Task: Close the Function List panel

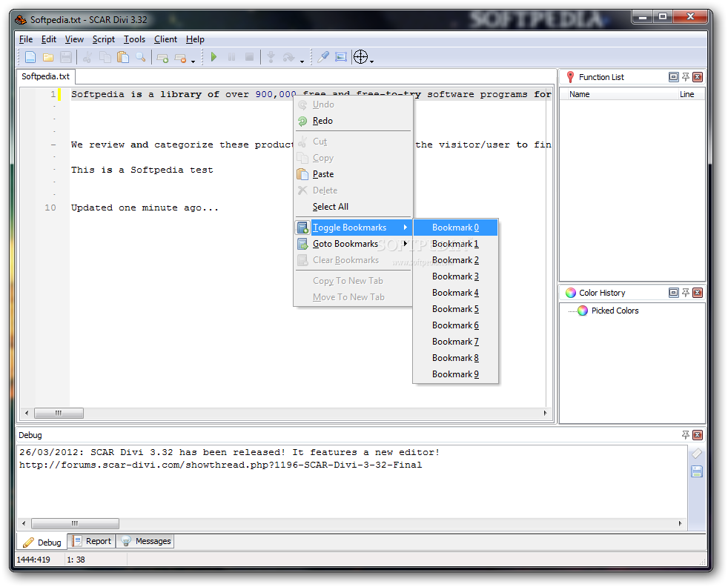Action: (x=698, y=77)
